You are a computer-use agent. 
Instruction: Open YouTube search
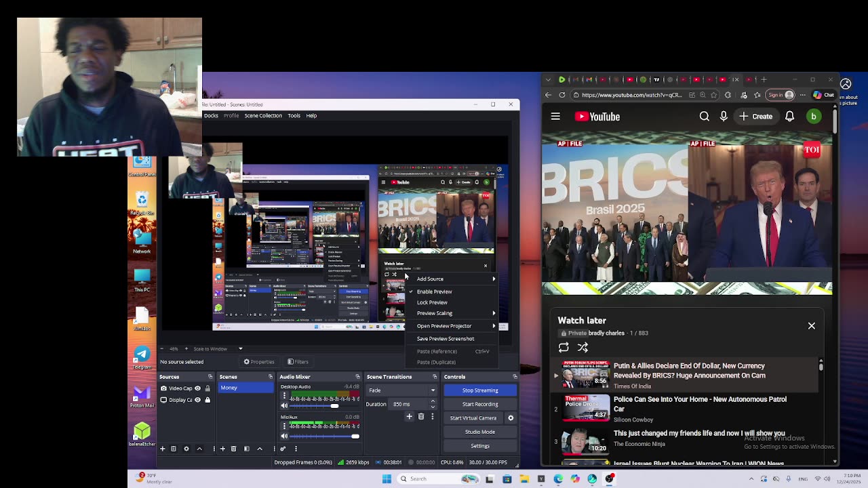click(x=705, y=117)
